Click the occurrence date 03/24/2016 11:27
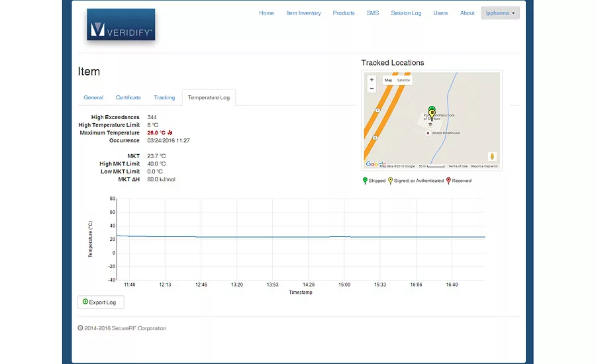The height and width of the screenshot is (364, 596). click(x=168, y=140)
